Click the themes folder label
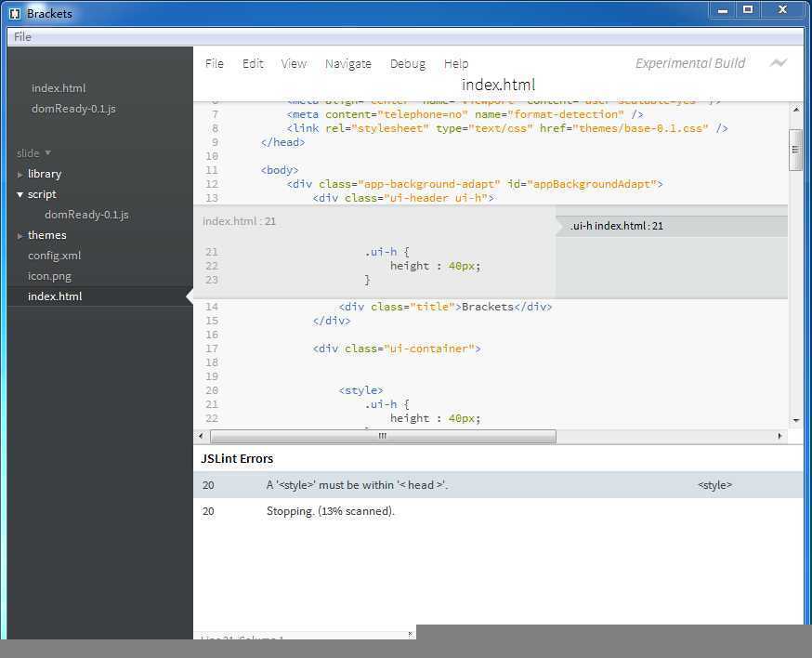The height and width of the screenshot is (658, 812). coord(47,235)
